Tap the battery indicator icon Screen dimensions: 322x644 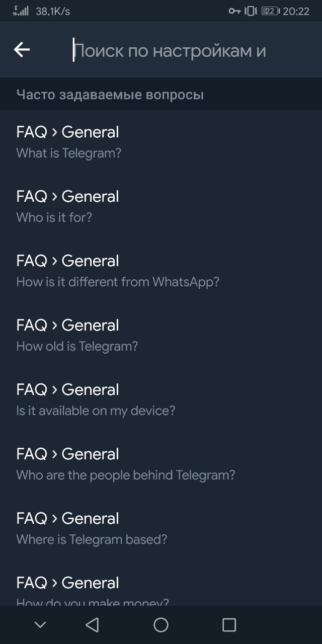tap(271, 11)
